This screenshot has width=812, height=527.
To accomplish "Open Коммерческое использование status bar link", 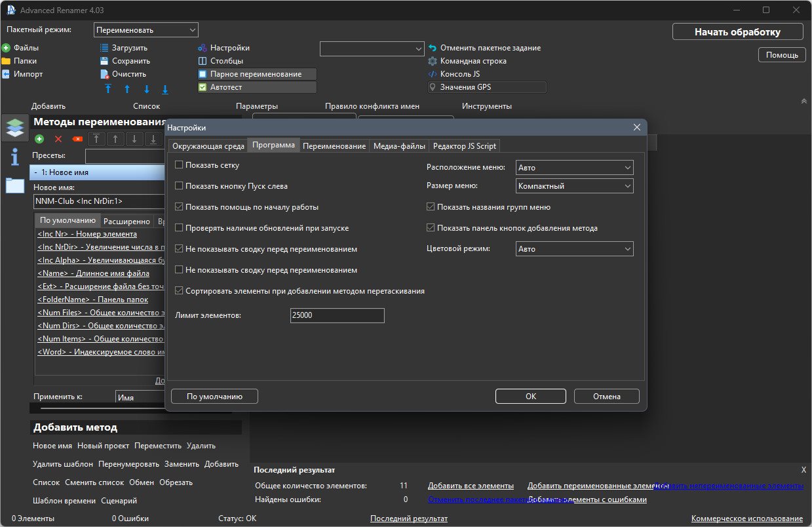I will pyautogui.click(x=747, y=518).
